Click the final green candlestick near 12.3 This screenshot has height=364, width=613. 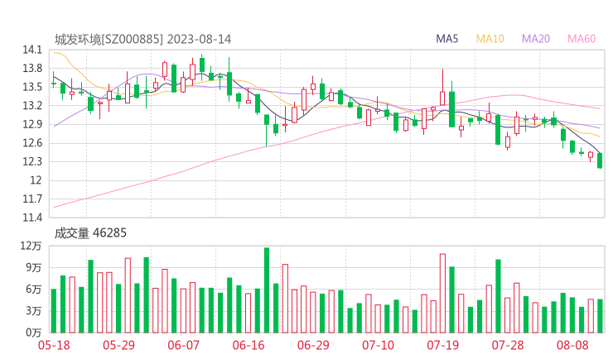(x=600, y=160)
